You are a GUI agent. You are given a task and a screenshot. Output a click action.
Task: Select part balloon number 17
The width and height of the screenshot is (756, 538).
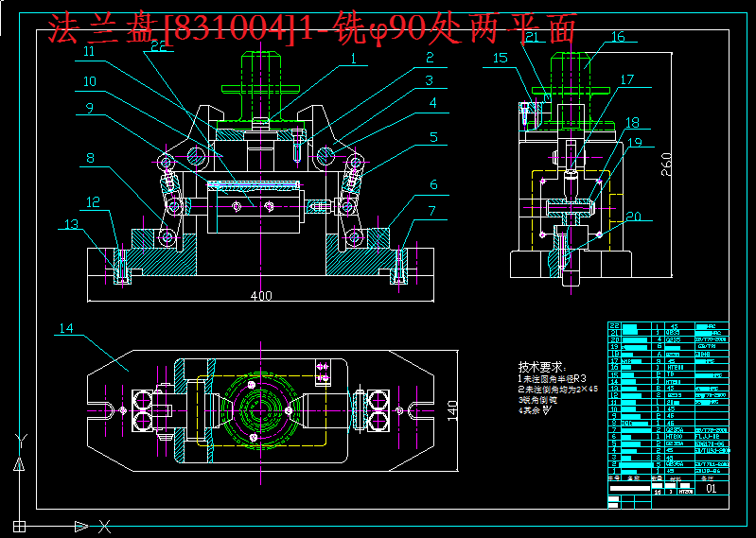point(626,79)
